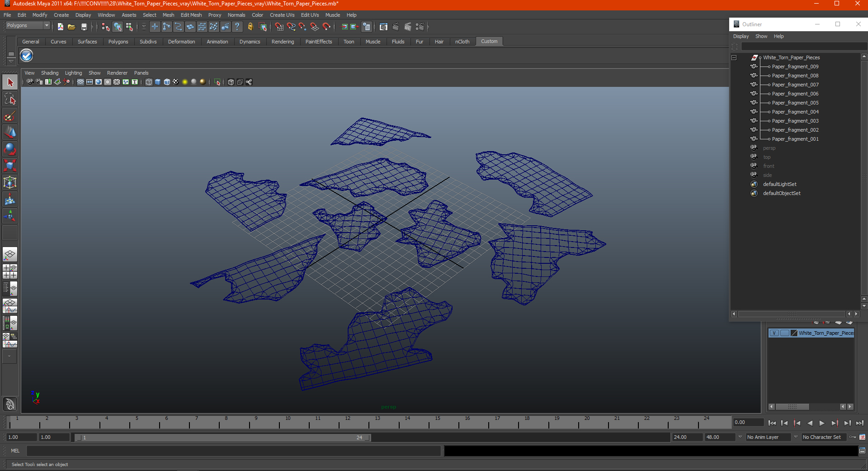Open the No Character Set dropdown arrow
This screenshot has height=471, width=868.
tap(796, 437)
